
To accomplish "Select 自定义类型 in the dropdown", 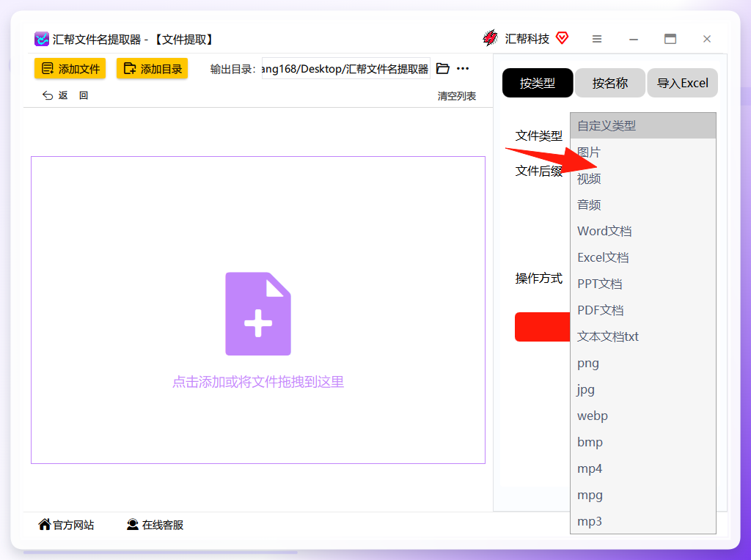I will (642, 126).
